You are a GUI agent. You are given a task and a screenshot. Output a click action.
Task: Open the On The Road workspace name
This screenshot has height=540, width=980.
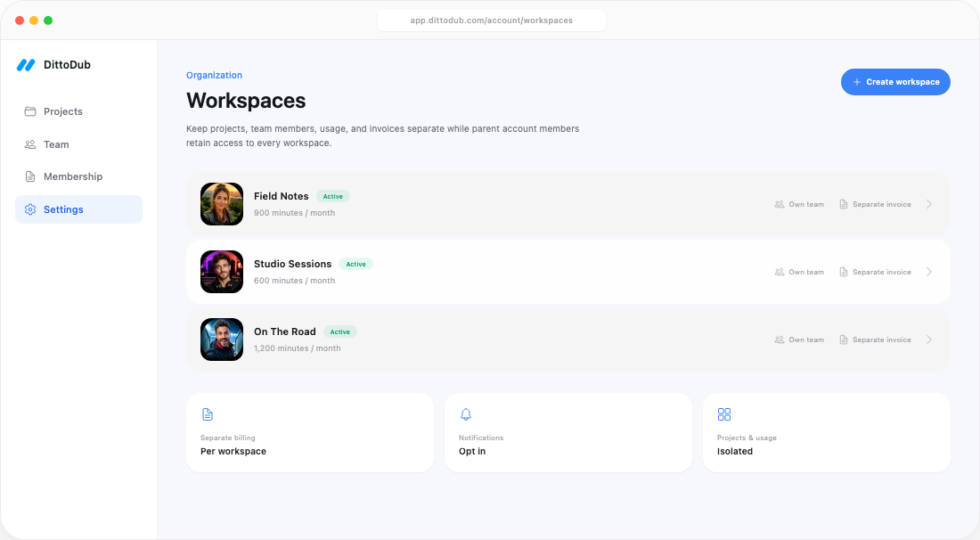285,331
